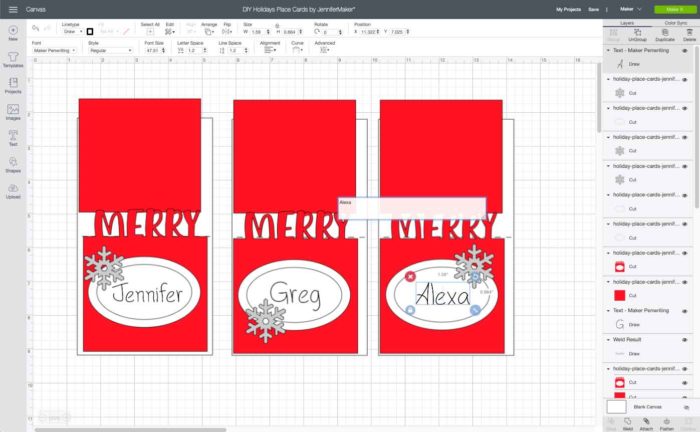This screenshot has height=432, width=700.
Task: Select the snowflake on the Greg card
Action: click(266, 321)
